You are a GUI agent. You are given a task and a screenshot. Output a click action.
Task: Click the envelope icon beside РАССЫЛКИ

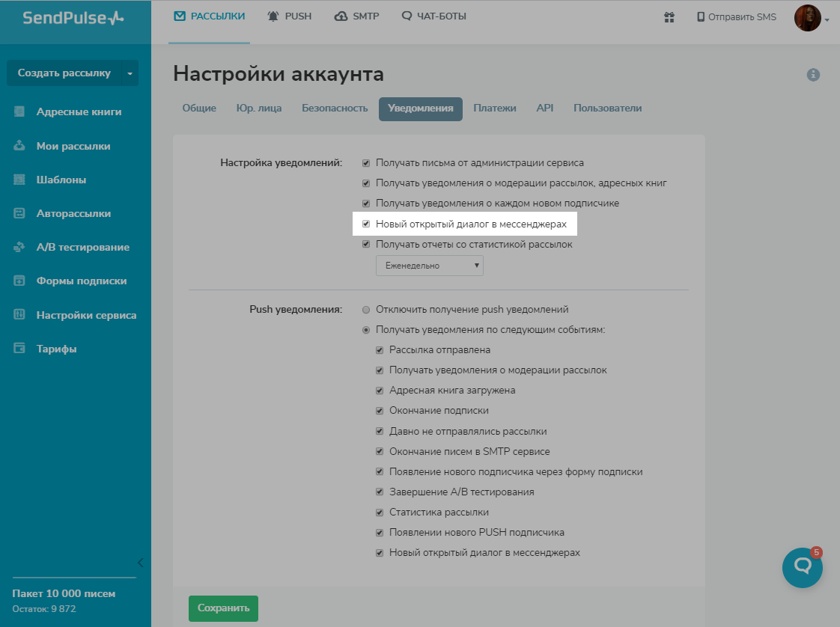(x=180, y=16)
